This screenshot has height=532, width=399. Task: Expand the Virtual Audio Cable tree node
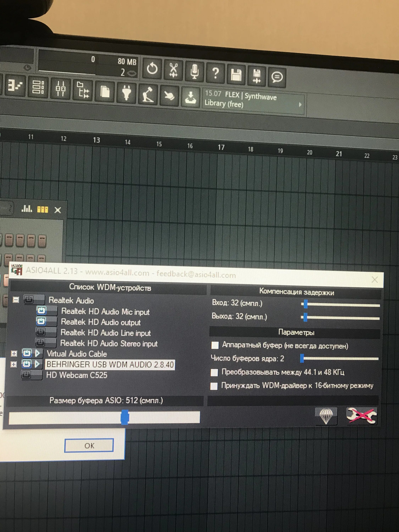[x=14, y=354]
